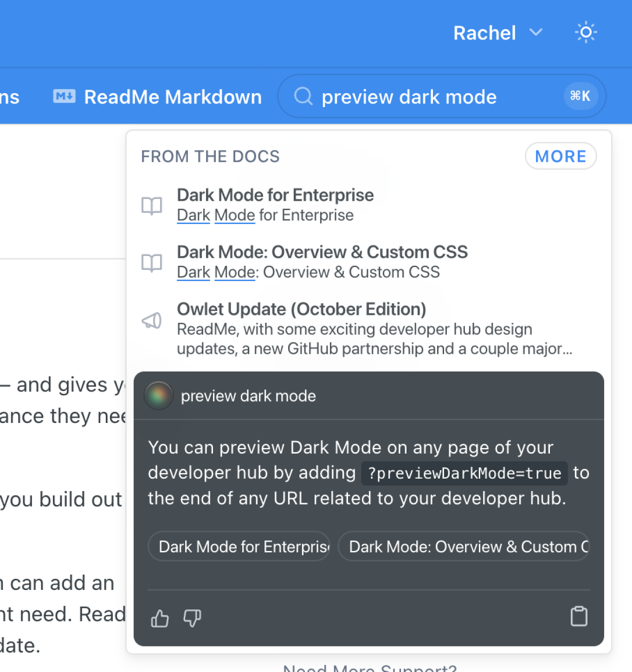632x672 pixels.
Task: Open the ReadMe Markdown nav tab
Action: (x=158, y=97)
